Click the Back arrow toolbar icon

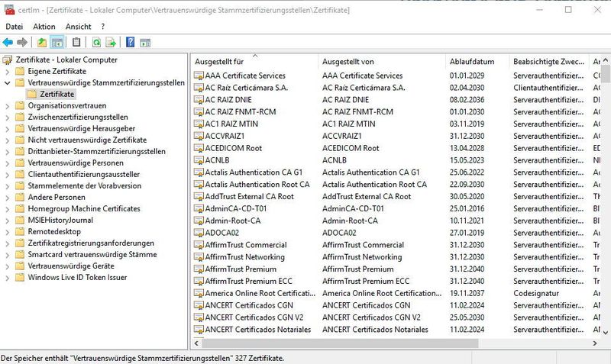(x=8, y=43)
